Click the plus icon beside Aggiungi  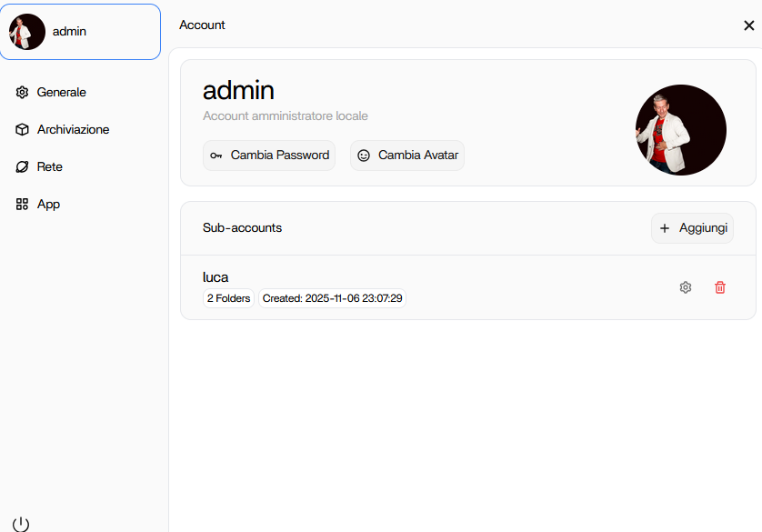tap(665, 228)
